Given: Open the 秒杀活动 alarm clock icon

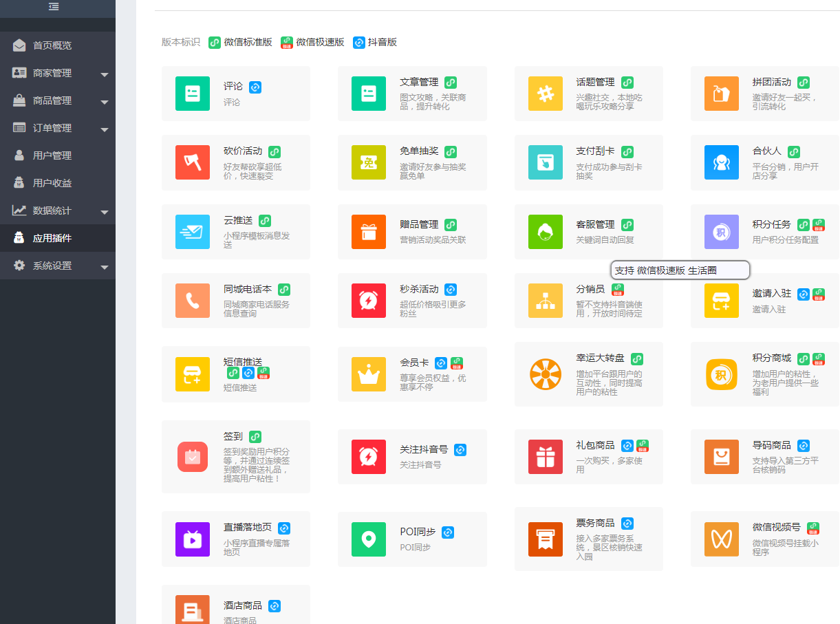Looking at the screenshot, I should [x=369, y=301].
